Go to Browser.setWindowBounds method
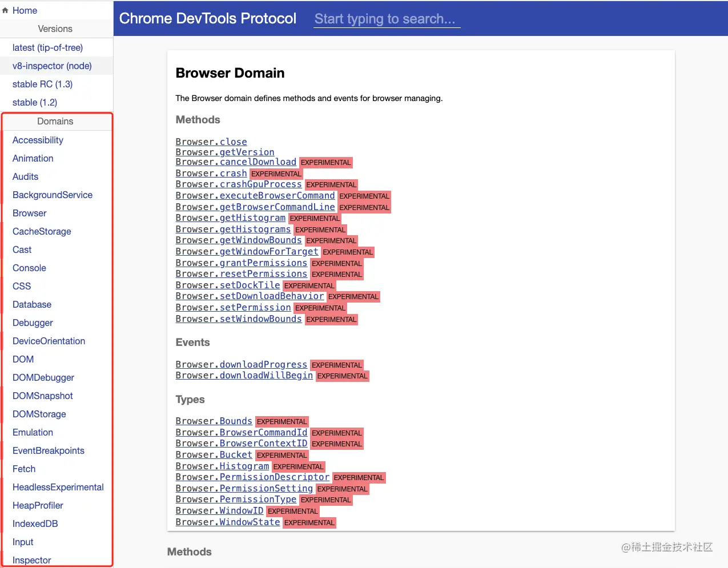 click(x=239, y=319)
